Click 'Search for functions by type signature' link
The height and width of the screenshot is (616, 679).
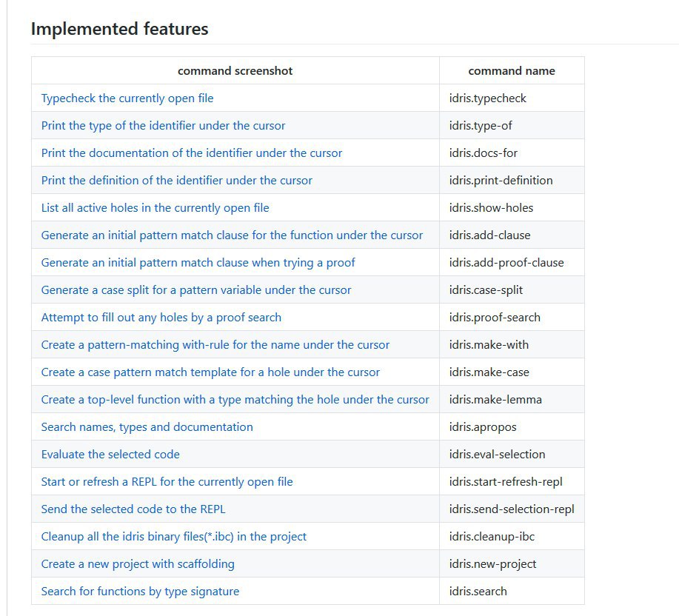(140, 592)
